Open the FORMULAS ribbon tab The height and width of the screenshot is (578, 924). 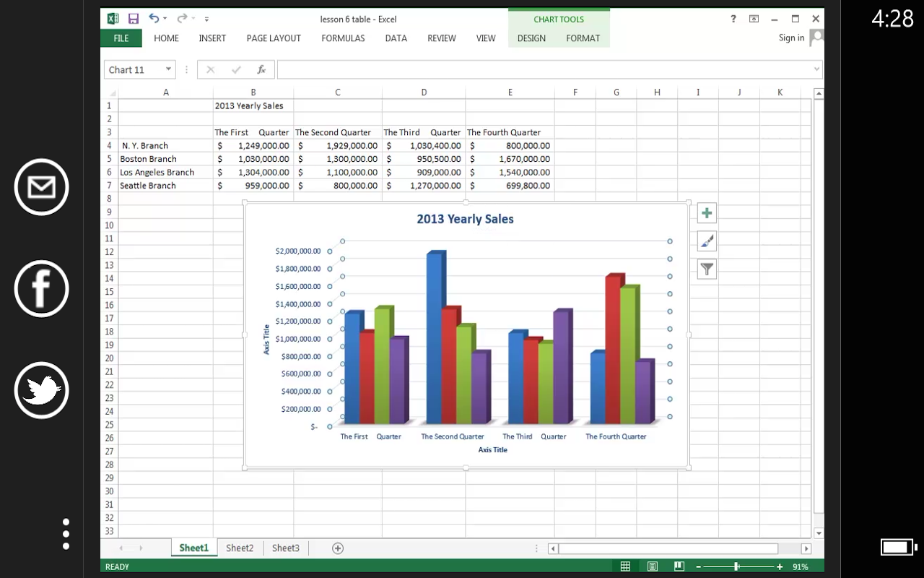click(343, 38)
